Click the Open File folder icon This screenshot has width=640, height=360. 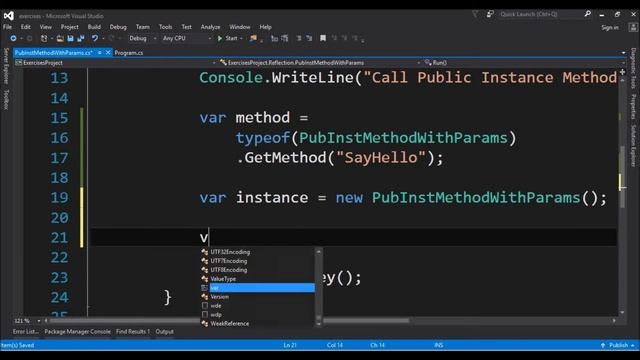(x=60, y=38)
